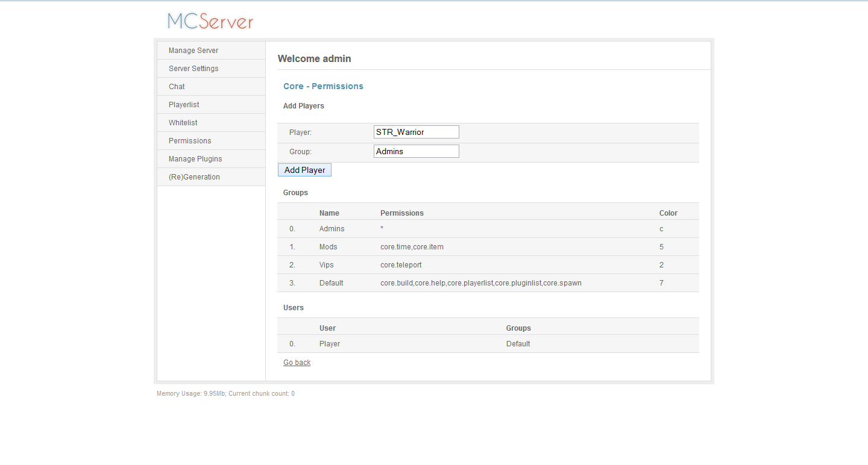This screenshot has width=868, height=465.
Task: Open Permissions in sidebar menu
Action: 190,141
